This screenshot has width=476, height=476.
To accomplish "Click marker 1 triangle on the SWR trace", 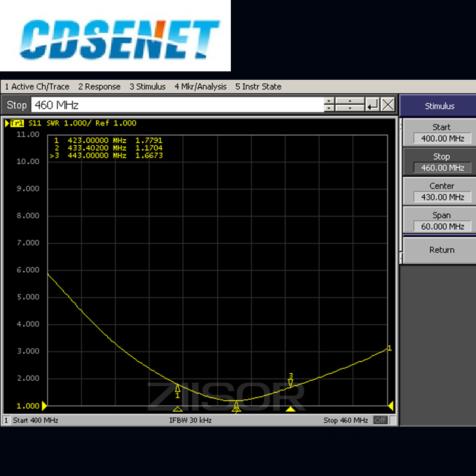I will (177, 388).
